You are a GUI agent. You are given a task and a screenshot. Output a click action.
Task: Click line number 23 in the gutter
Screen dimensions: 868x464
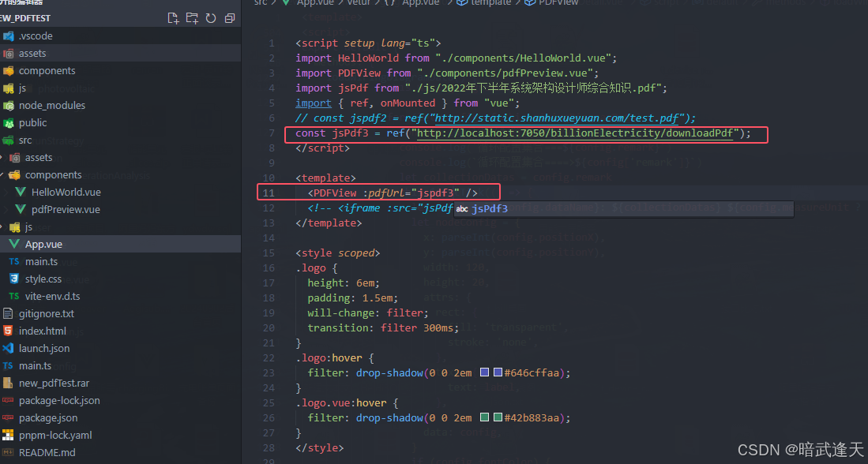point(269,372)
